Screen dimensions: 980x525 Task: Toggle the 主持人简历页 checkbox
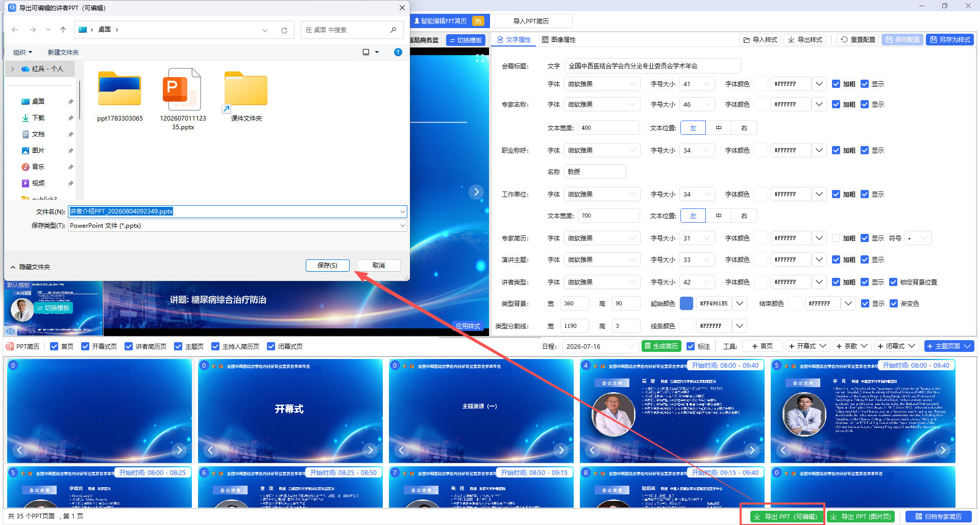215,346
